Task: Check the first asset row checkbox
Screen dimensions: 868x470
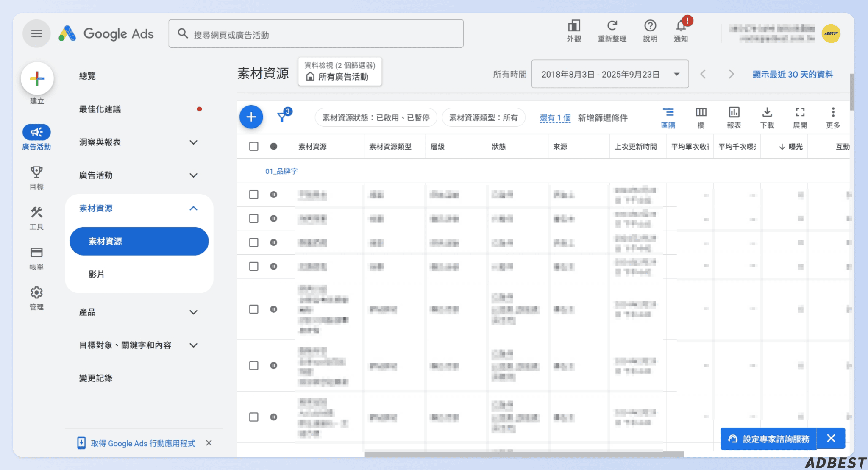Action: tap(253, 195)
